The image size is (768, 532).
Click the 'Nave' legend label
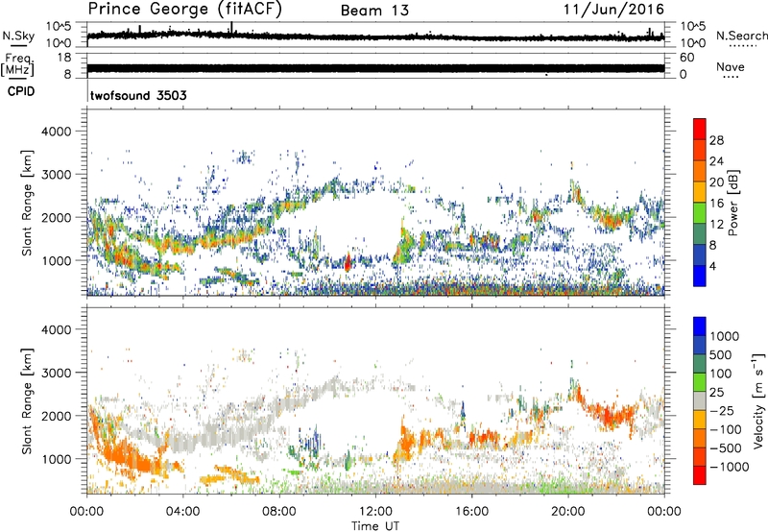tap(730, 67)
